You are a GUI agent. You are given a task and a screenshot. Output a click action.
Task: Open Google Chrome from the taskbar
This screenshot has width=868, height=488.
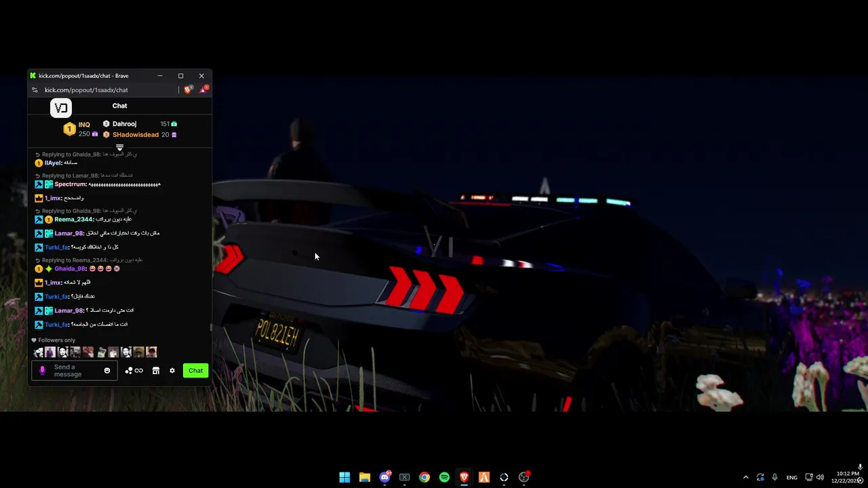(424, 477)
